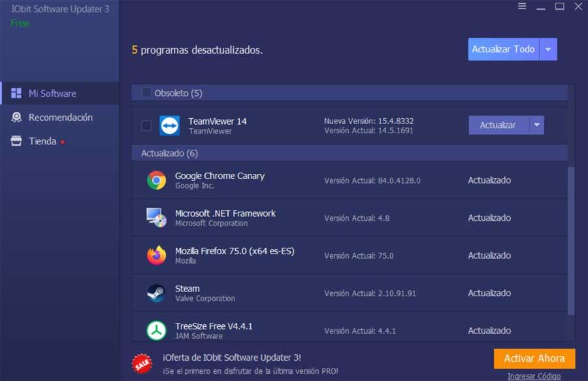
Task: Switch to the Recomendación tab
Action: tap(60, 118)
